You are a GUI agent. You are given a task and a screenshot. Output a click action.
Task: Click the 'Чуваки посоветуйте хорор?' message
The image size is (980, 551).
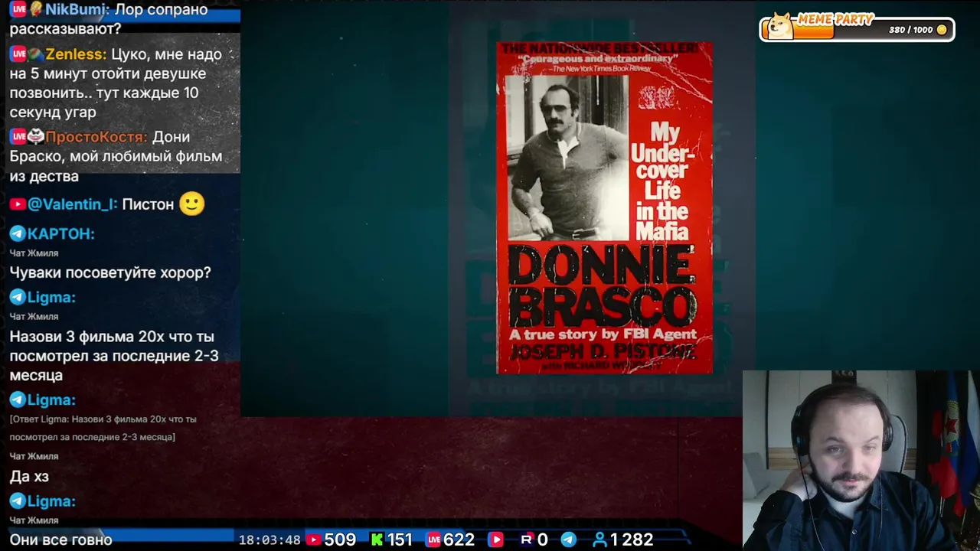110,272
